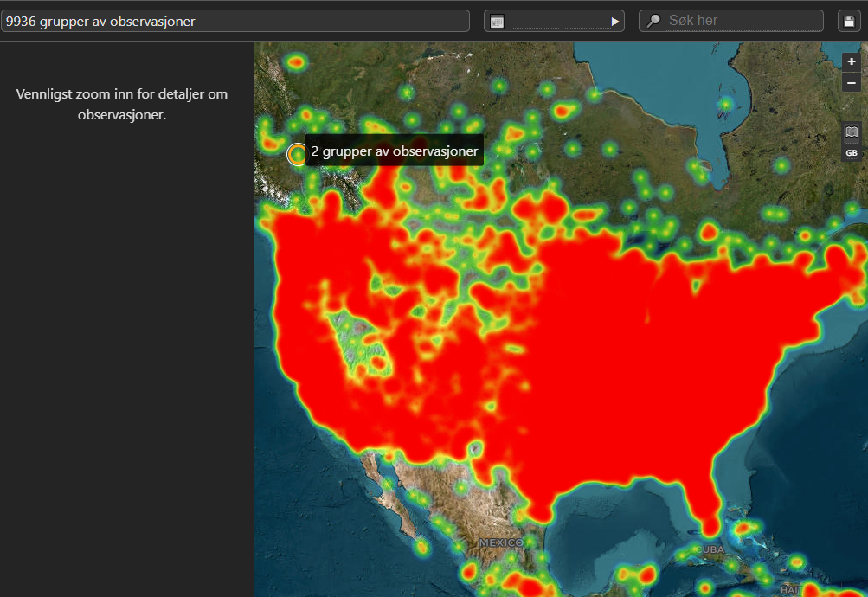Play the observation timeline animation
Image resolution: width=868 pixels, height=597 pixels.
tap(614, 22)
